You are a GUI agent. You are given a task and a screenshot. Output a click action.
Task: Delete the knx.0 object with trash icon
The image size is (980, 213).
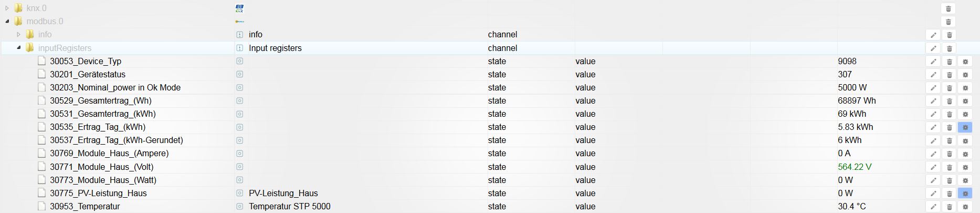(x=949, y=8)
